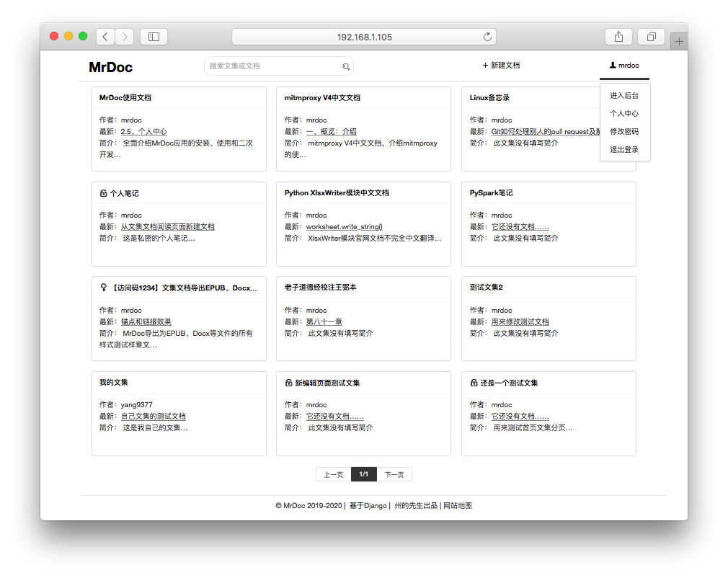728x578 pixels.
Task: Open the MrDoc使用文档 collection title
Action: tap(125, 98)
